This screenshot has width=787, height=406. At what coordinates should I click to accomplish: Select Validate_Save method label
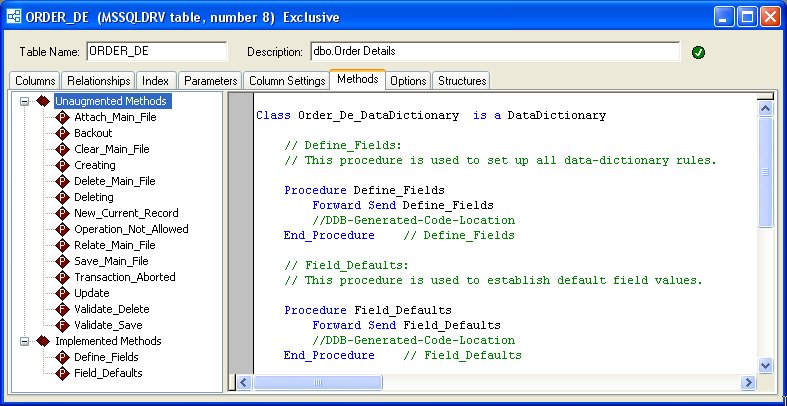[x=108, y=325]
